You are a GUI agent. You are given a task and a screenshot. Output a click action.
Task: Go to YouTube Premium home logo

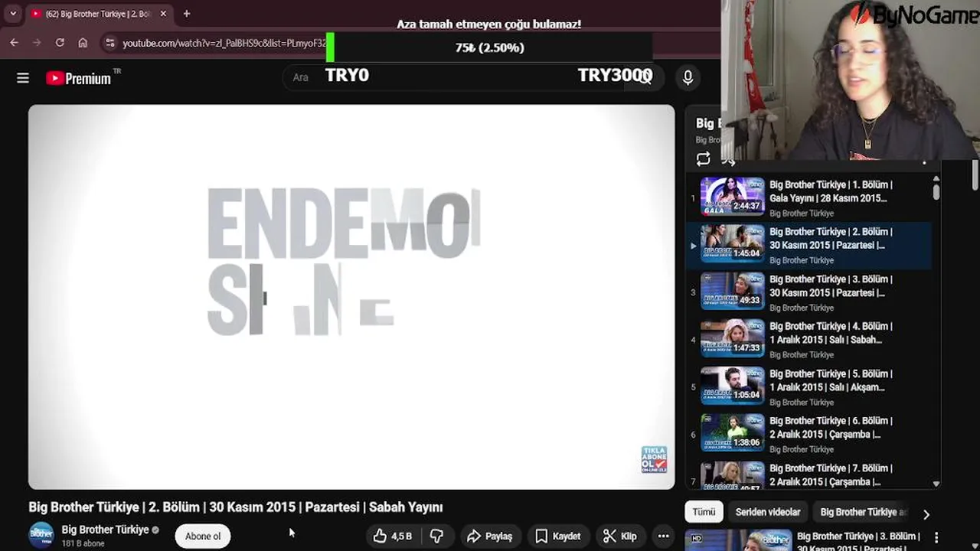(79, 78)
